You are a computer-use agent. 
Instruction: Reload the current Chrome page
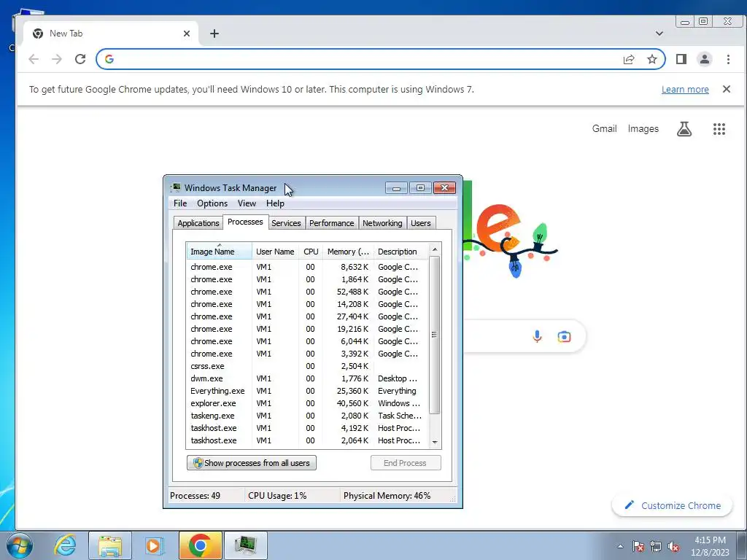[x=80, y=59]
